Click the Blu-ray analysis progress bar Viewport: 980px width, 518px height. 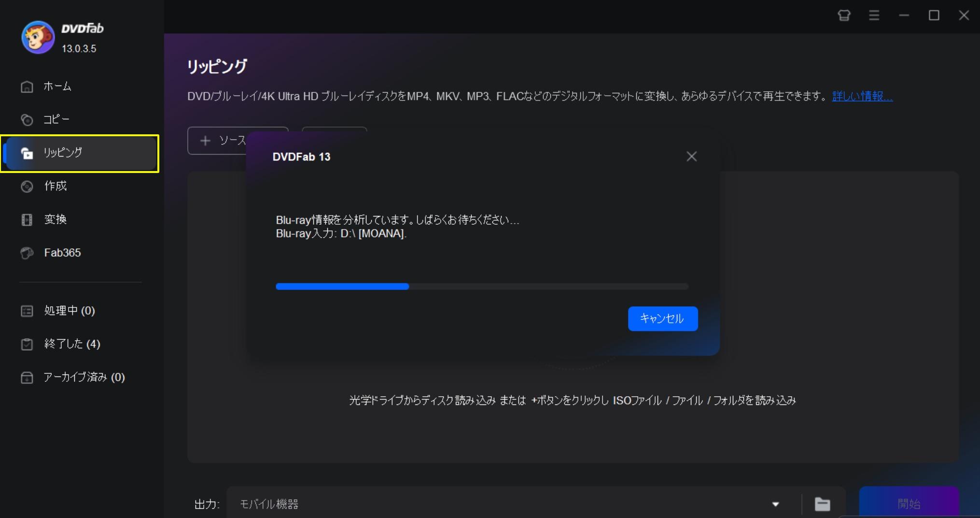click(482, 287)
